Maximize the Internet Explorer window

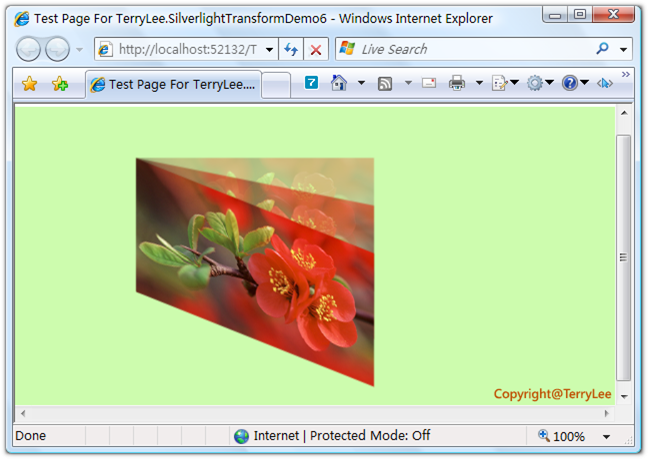(x=580, y=15)
